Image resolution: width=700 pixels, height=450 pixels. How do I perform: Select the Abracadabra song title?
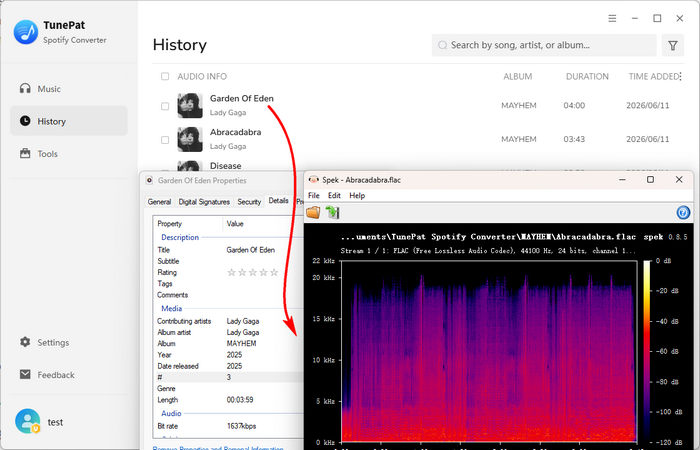235,132
